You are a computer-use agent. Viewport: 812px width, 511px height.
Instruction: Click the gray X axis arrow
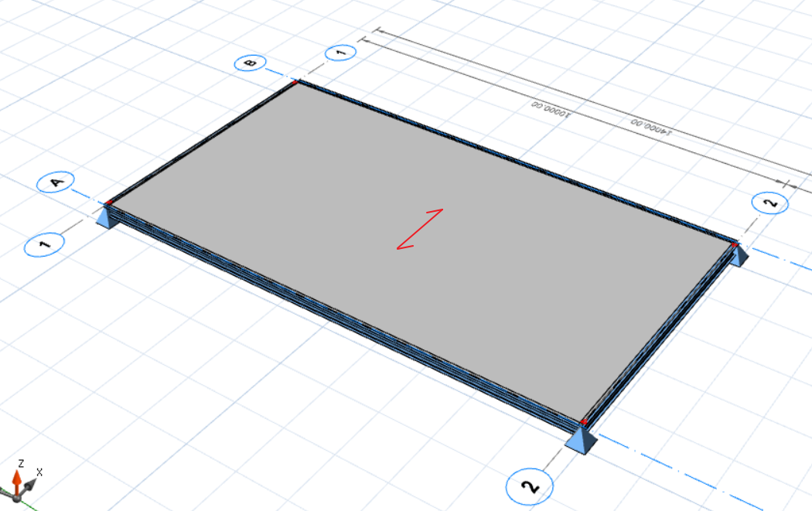30,485
